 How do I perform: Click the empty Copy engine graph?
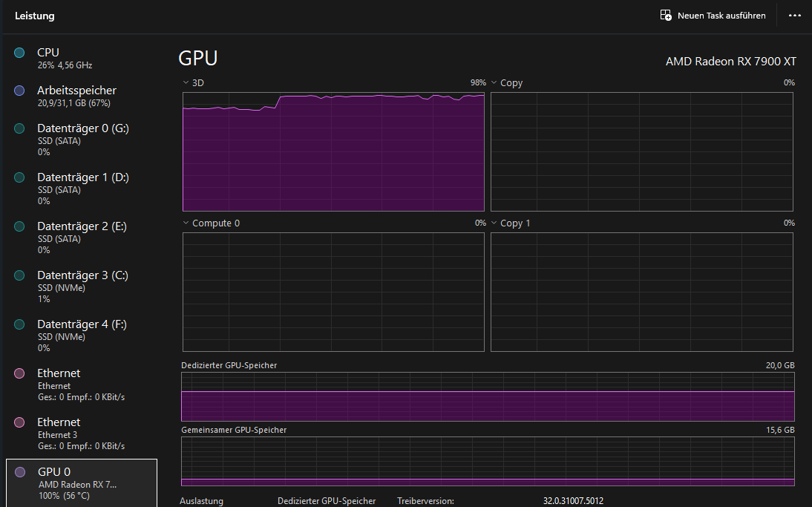point(641,151)
